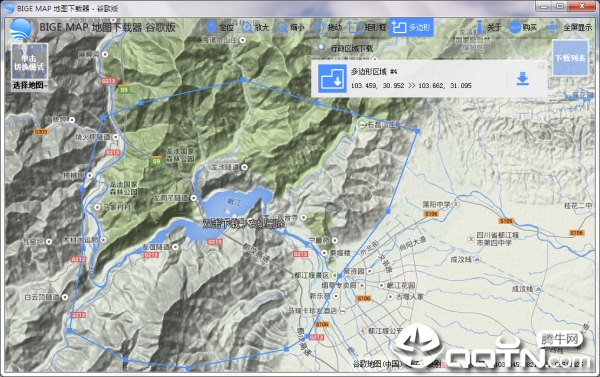Click the 古堰人家 place label
This screenshot has width=600, height=377.
coord(409,296)
